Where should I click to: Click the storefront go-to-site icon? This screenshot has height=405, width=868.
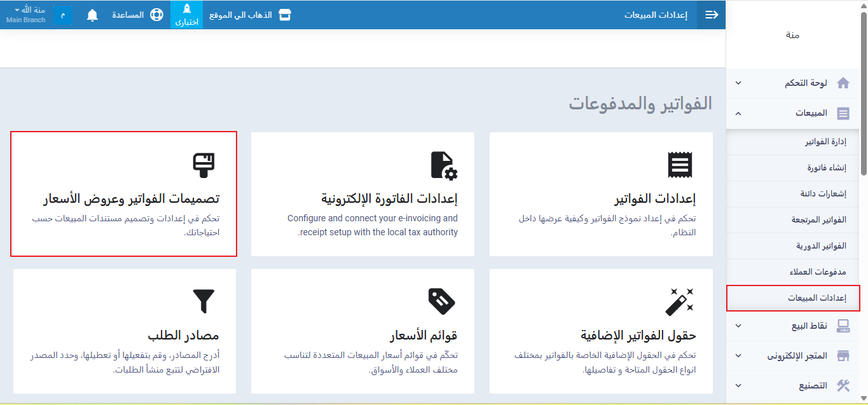point(285,15)
